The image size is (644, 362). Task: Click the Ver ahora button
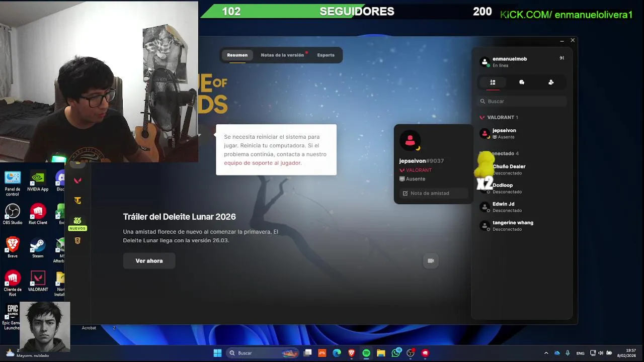pyautogui.click(x=149, y=261)
